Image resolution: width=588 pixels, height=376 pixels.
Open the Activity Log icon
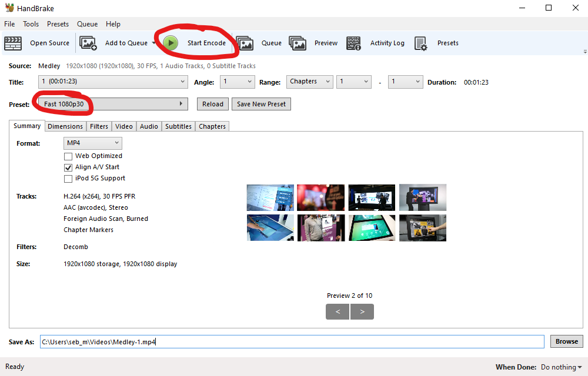click(x=353, y=43)
